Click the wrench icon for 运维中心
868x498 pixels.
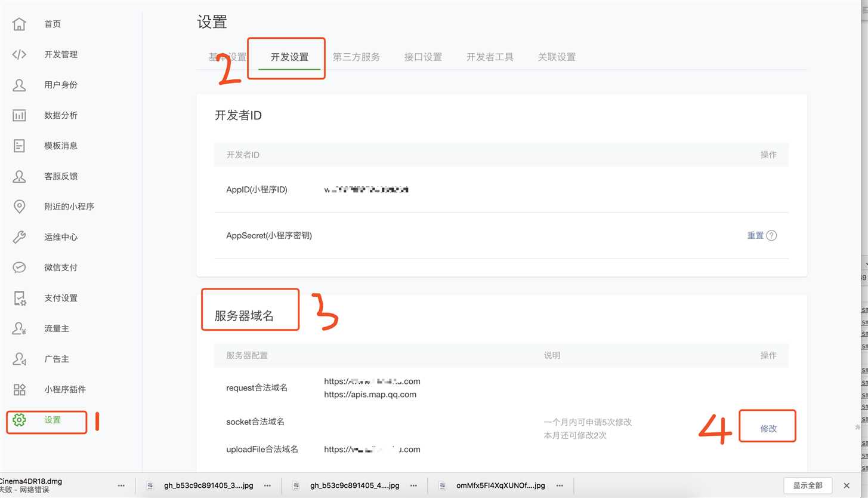click(19, 237)
